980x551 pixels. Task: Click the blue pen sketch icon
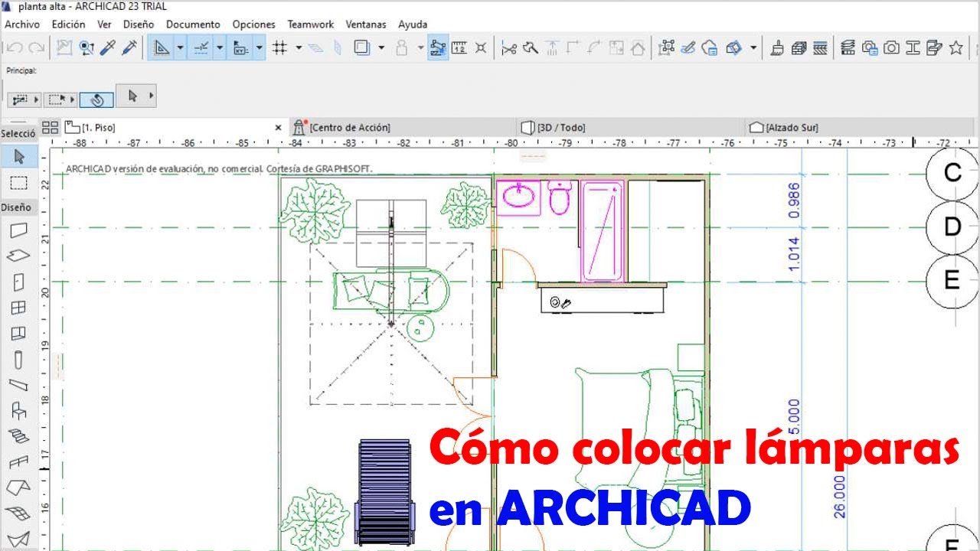688,47
